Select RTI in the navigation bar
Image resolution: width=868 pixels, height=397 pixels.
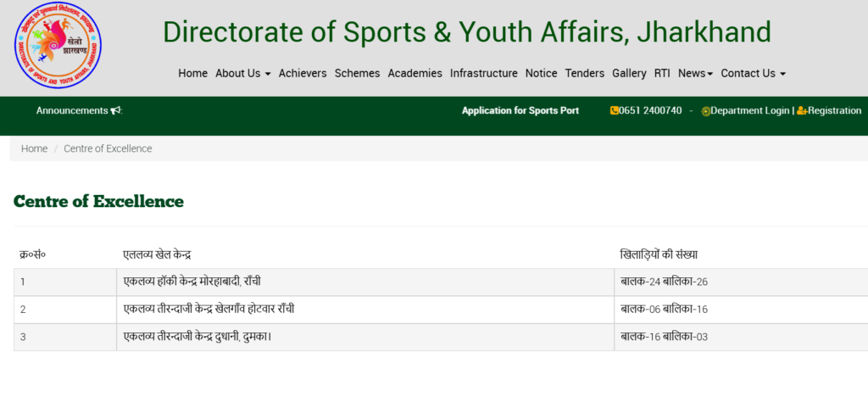click(662, 73)
